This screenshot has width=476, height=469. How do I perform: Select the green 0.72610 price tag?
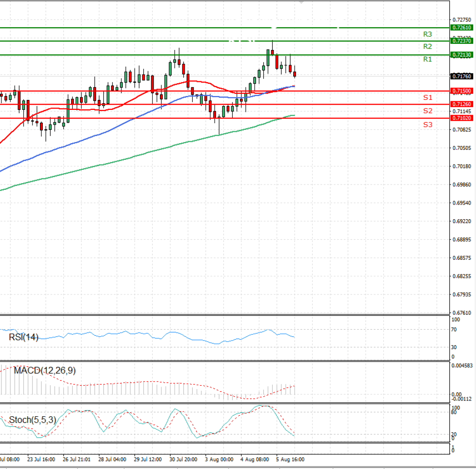click(461, 28)
